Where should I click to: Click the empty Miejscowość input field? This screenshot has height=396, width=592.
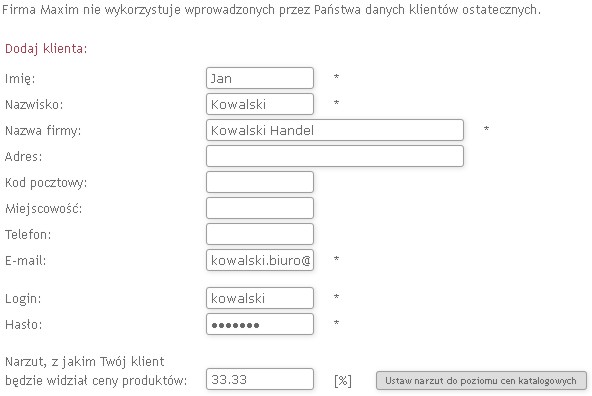260,208
